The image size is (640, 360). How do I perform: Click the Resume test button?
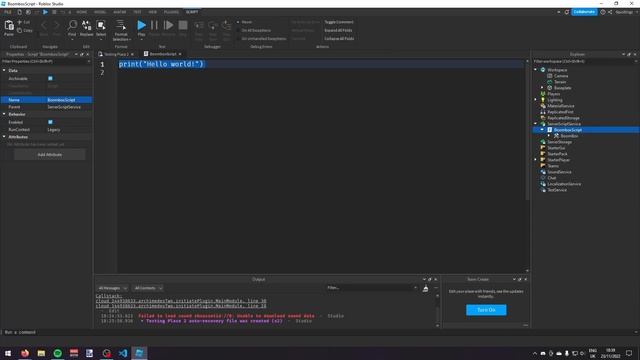pos(168,25)
